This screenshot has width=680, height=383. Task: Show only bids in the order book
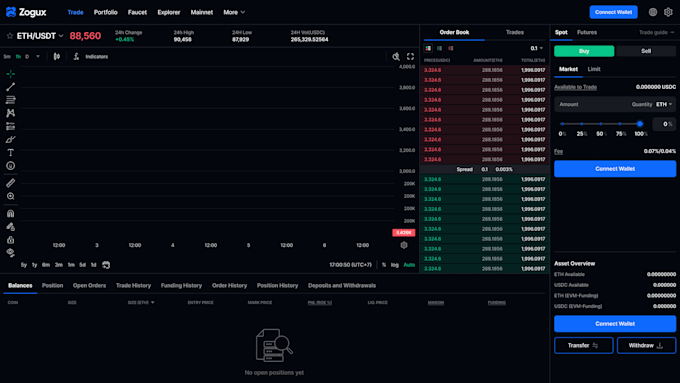click(439, 48)
